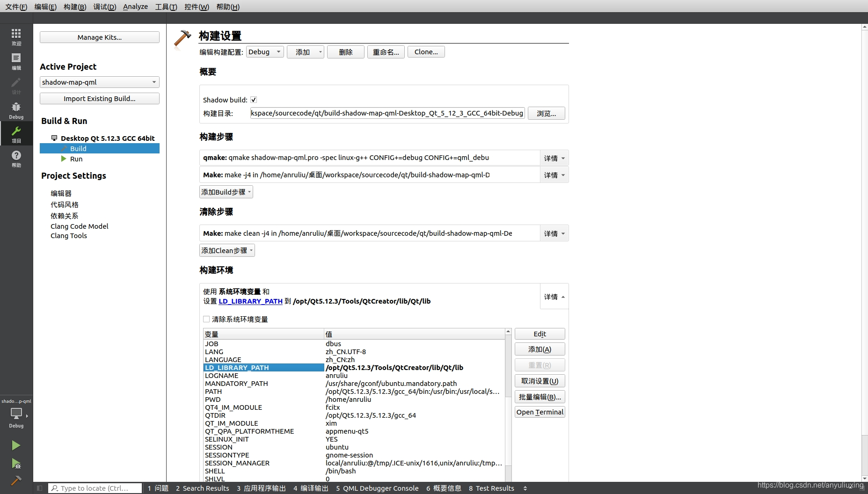Follow the LD_LIBRARY_PATH link in summary
Viewport: 868px width, 494px height.
point(250,301)
